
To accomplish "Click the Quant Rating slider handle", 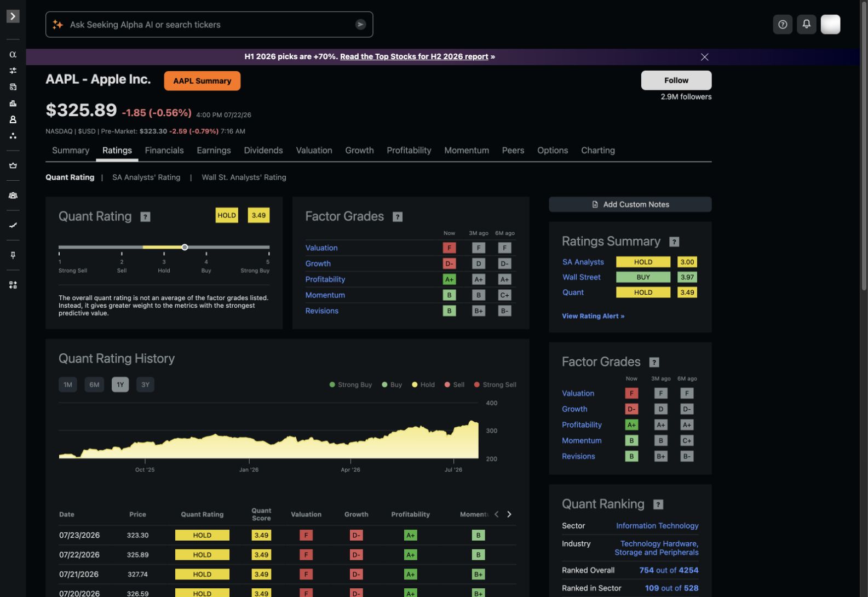I will (185, 247).
